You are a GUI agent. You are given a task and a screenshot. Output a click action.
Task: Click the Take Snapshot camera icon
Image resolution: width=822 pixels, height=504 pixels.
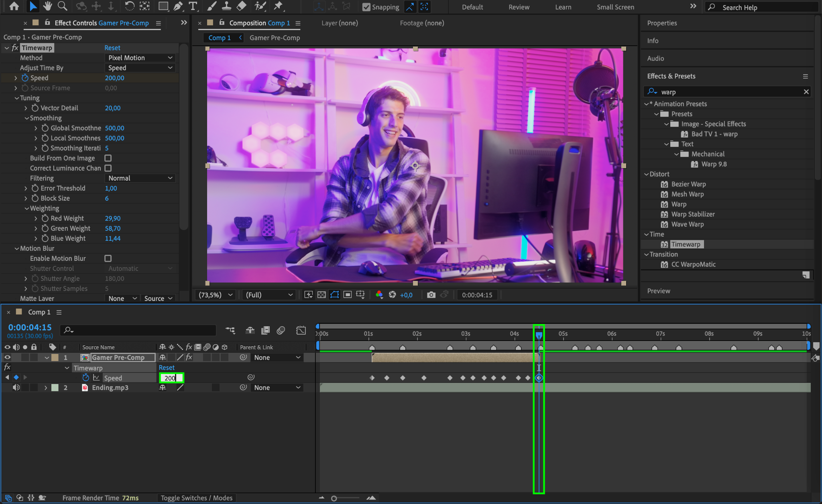[431, 295]
